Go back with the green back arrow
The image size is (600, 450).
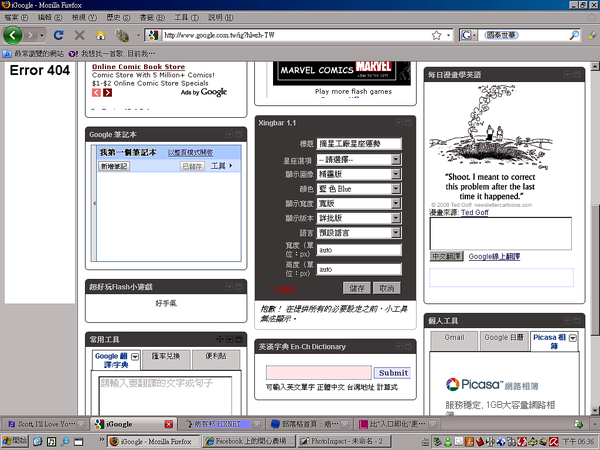pyautogui.click(x=12, y=35)
